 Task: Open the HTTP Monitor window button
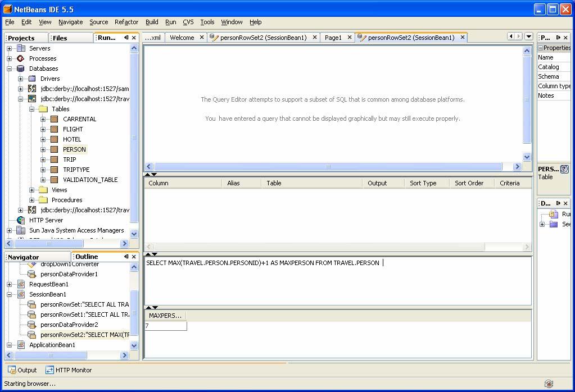(69, 370)
